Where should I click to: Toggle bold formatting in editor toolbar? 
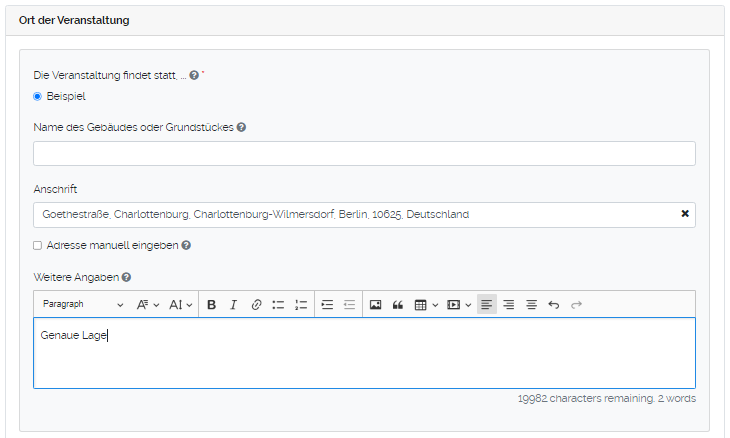click(211, 305)
